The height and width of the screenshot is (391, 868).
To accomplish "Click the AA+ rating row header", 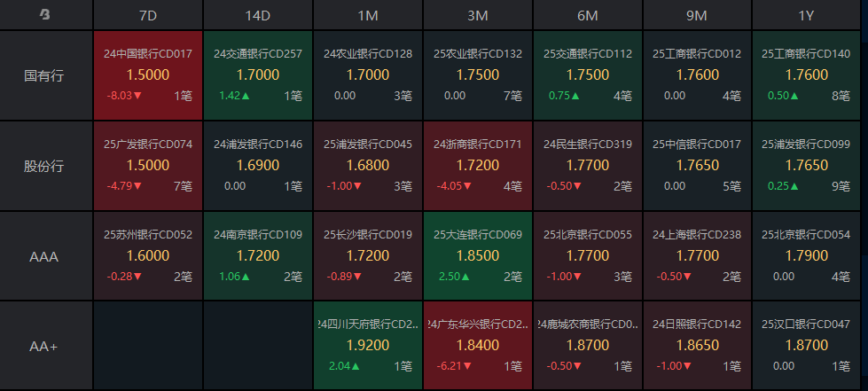I will [45, 346].
